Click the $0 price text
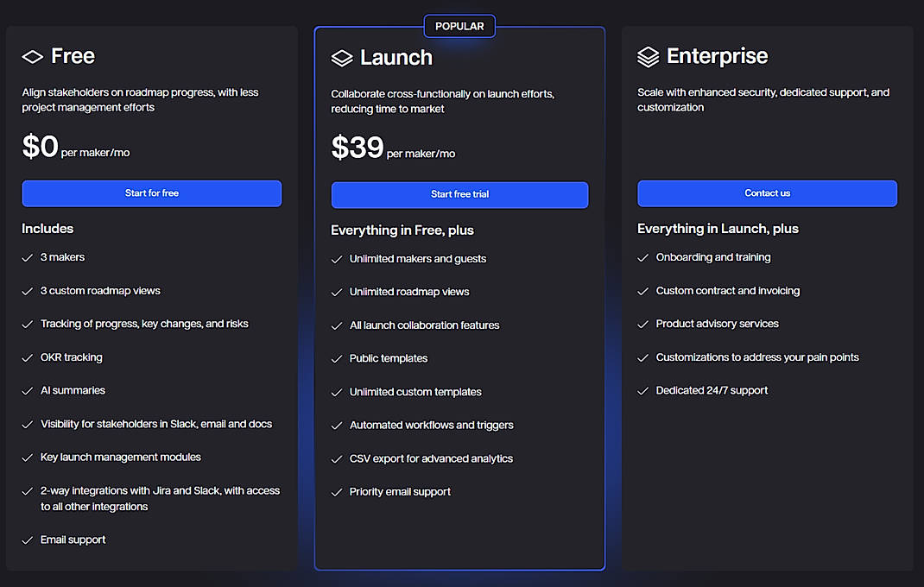The image size is (924, 587). [x=40, y=146]
